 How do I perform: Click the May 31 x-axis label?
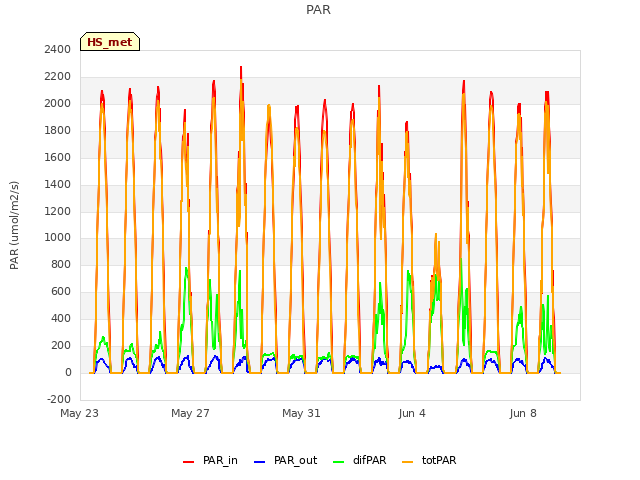(301, 413)
